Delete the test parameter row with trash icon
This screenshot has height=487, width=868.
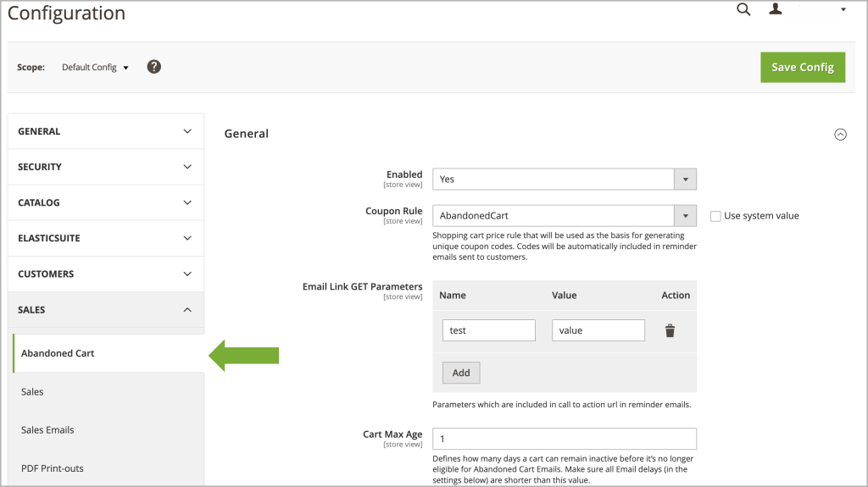pos(670,330)
